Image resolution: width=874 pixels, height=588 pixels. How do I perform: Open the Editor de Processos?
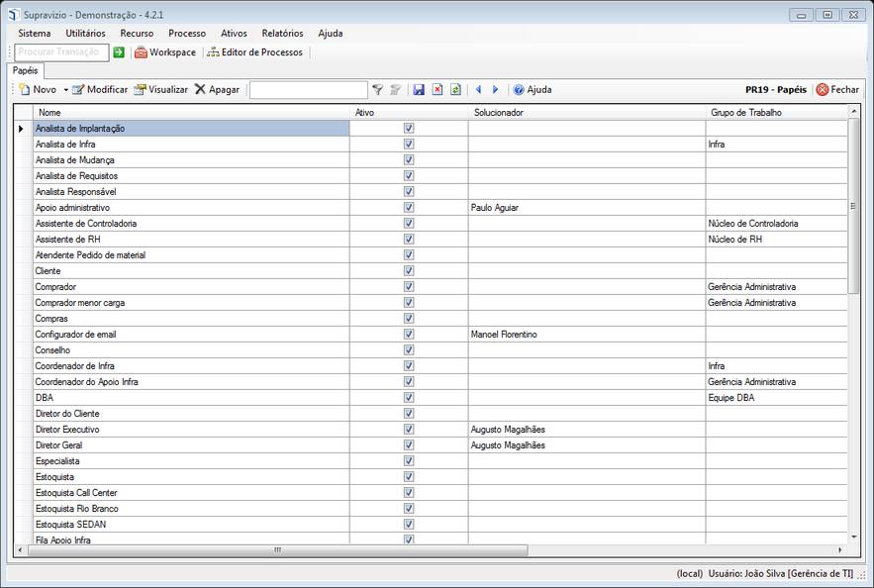(254, 52)
